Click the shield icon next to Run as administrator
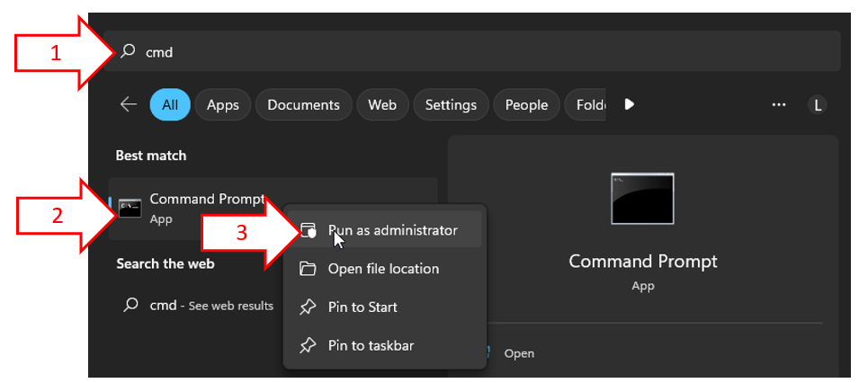 tap(308, 230)
